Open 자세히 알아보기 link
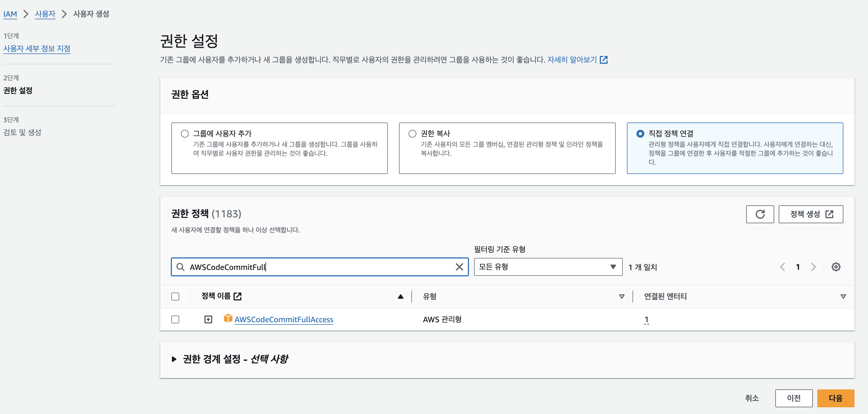Image resolution: width=868 pixels, height=414 pixels. [x=572, y=60]
